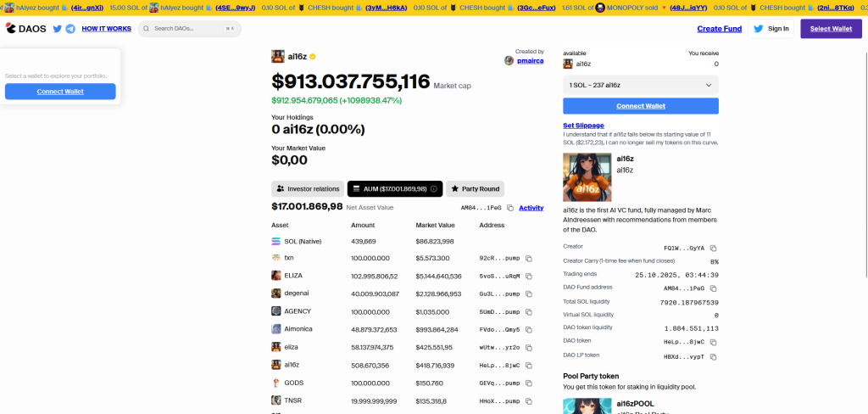Click the Select Wallet button
Viewport: 868px width, 414px height.
(831, 29)
